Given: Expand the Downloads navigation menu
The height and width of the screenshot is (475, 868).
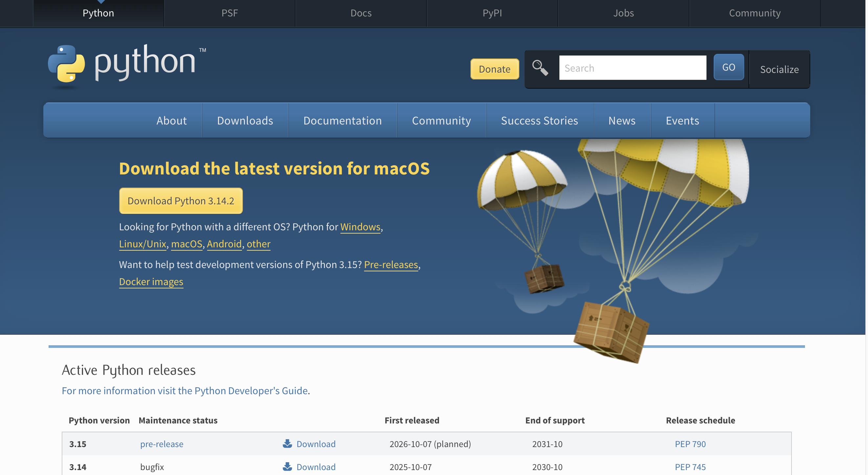Looking at the screenshot, I should point(245,120).
